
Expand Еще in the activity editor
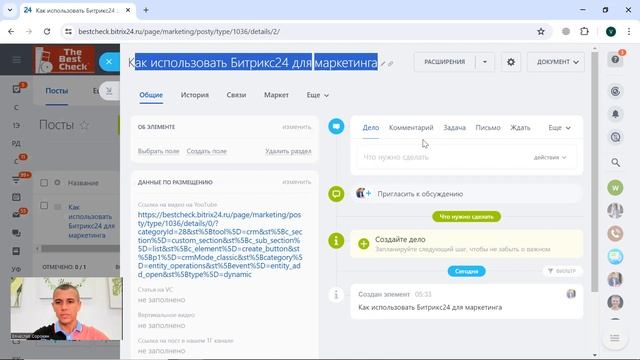(559, 128)
